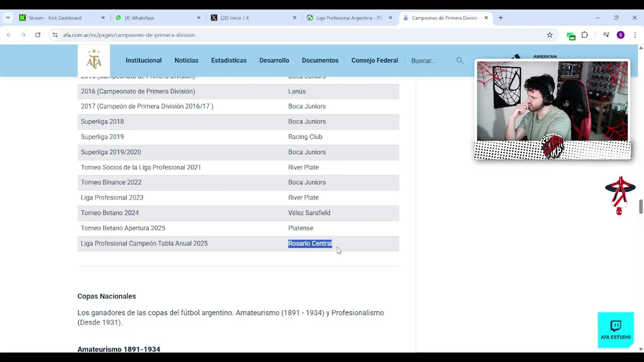Click the red spider-man floating icon
The width and height of the screenshot is (644, 362).
click(620, 196)
